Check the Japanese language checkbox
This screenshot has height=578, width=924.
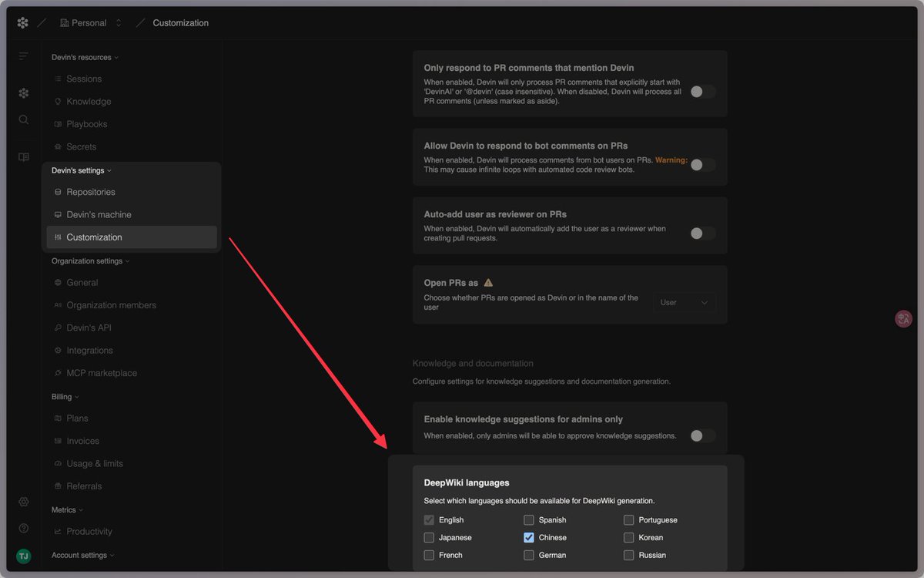coord(429,538)
